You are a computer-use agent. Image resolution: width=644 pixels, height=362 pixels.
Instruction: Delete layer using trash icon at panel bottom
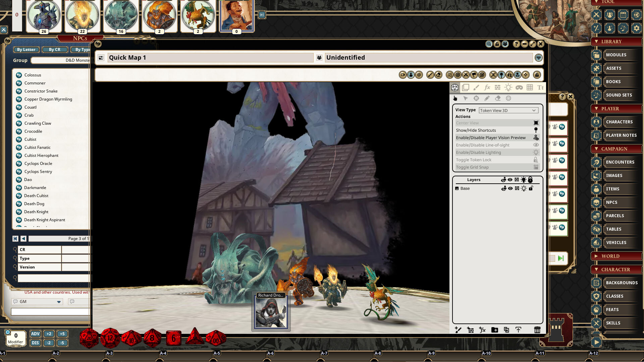pyautogui.click(x=537, y=330)
